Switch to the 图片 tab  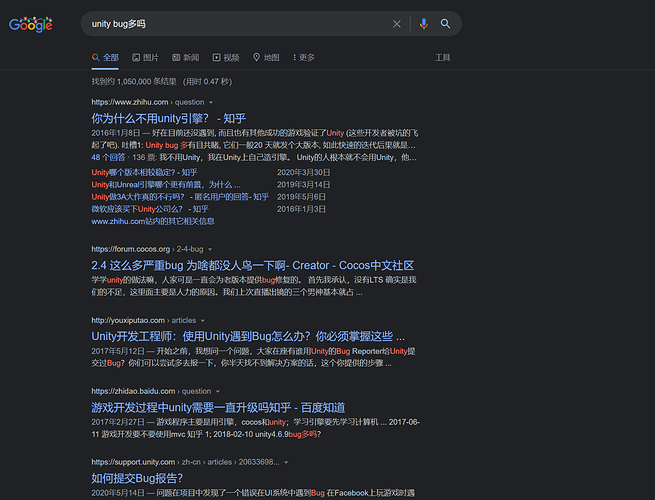pyautogui.click(x=145, y=58)
